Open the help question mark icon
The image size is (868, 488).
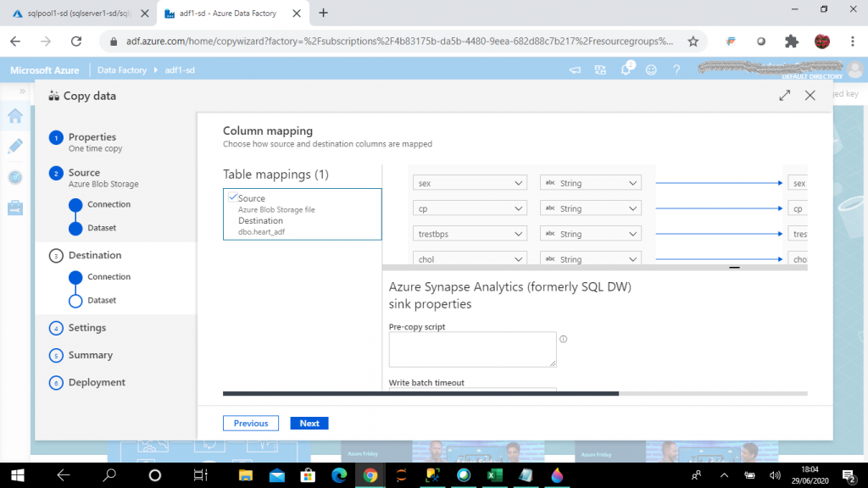pyautogui.click(x=676, y=69)
